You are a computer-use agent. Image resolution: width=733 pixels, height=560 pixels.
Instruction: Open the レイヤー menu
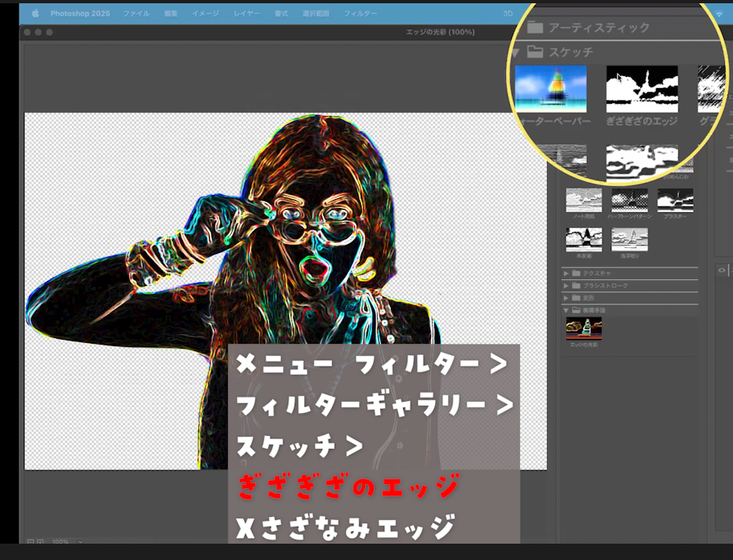[247, 14]
